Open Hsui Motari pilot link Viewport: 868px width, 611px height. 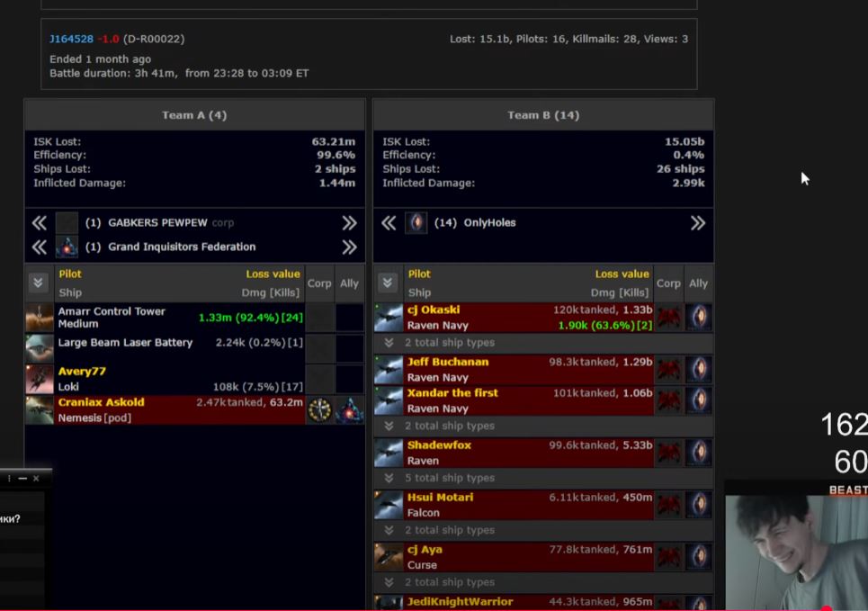pos(440,497)
